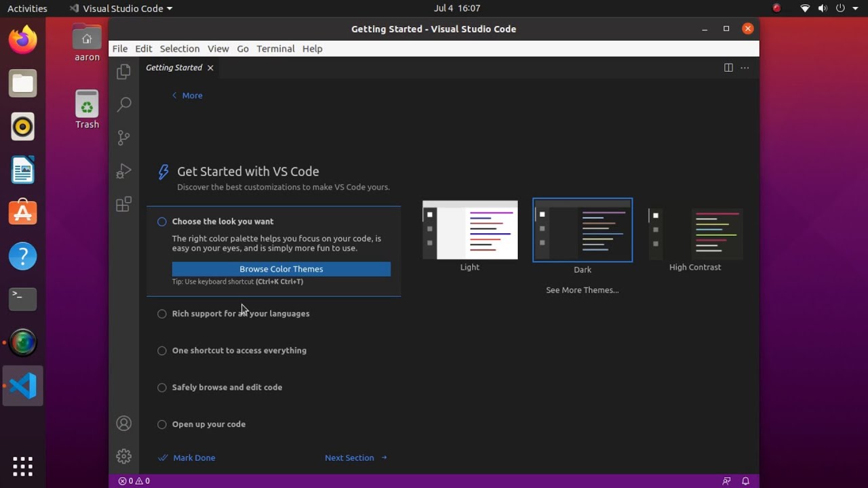
Task: Open the Search view in activity bar
Action: tap(123, 104)
